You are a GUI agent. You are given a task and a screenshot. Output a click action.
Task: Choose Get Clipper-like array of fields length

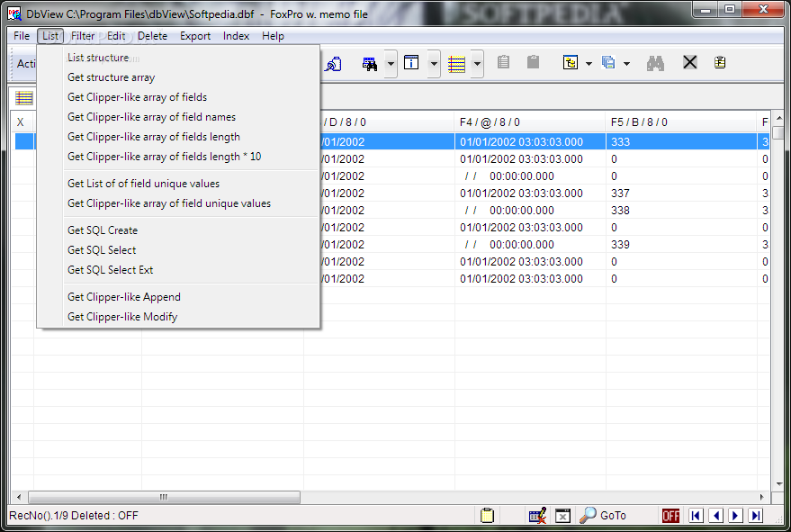[x=178, y=137]
